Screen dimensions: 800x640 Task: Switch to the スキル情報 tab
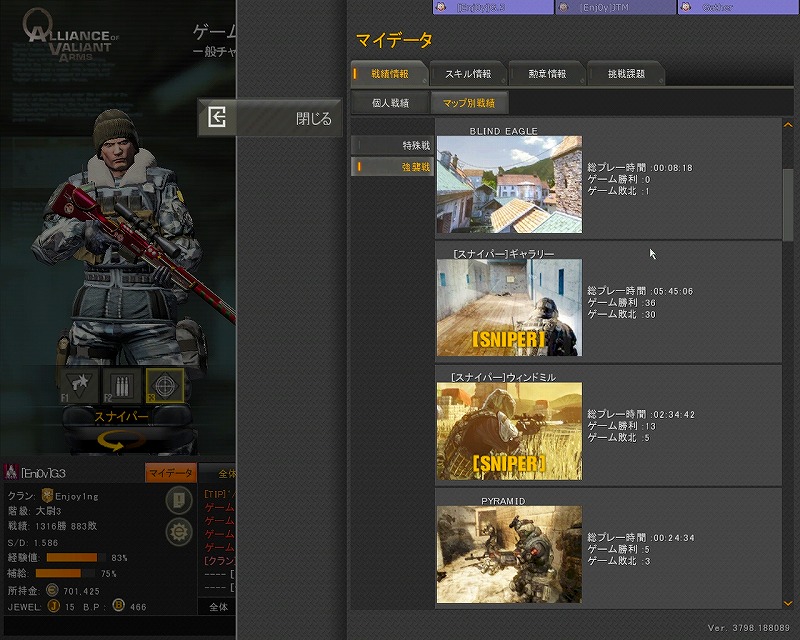pos(467,74)
